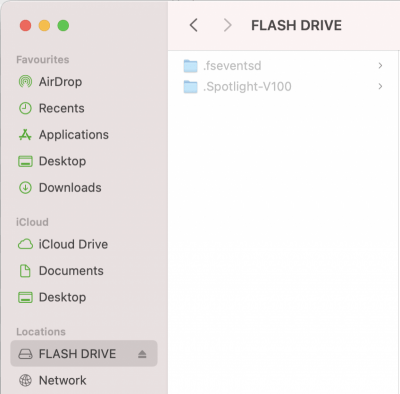
Task: Click the Desktop icon under Favourites
Action: 25,161
